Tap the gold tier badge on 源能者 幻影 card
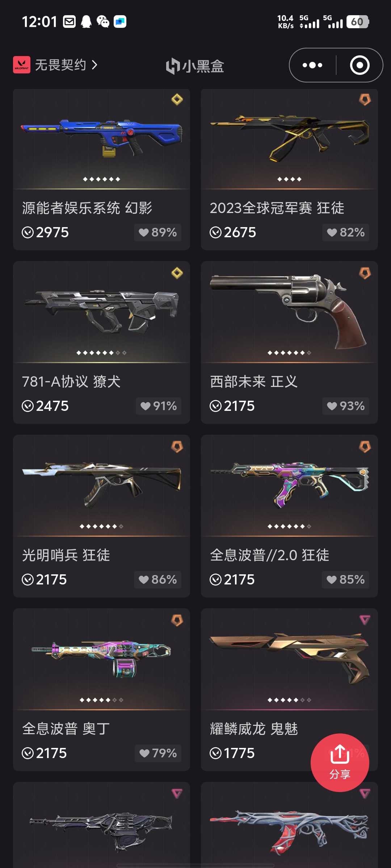 click(x=177, y=99)
